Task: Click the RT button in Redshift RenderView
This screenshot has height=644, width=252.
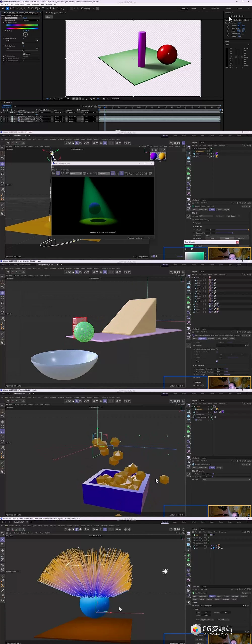Action: 67,173
